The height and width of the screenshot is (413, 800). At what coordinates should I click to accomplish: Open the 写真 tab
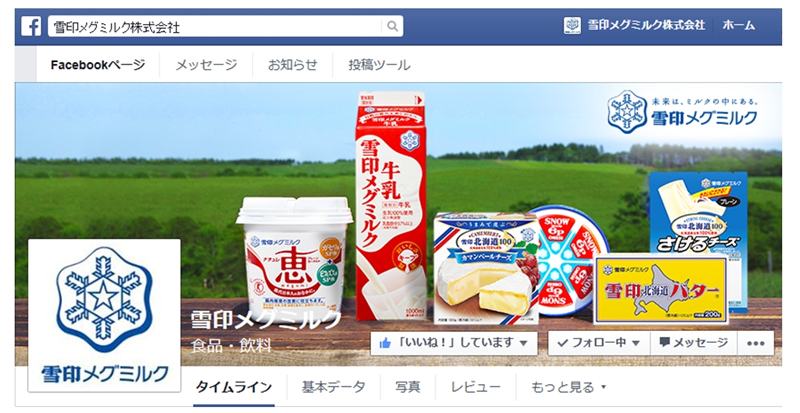pyautogui.click(x=408, y=387)
